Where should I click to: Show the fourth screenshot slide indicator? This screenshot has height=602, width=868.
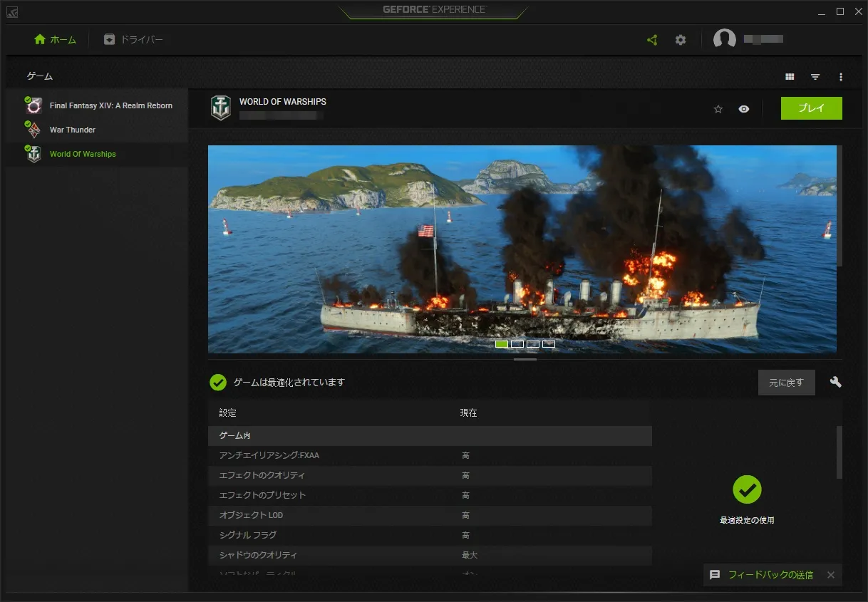pos(549,344)
